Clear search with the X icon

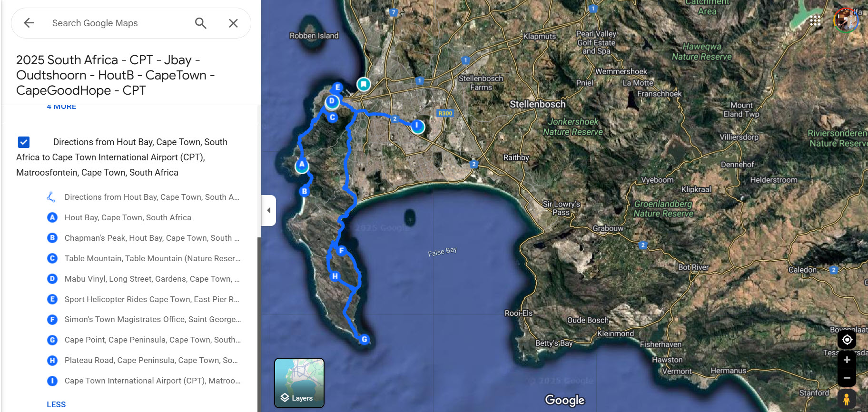pos(233,23)
